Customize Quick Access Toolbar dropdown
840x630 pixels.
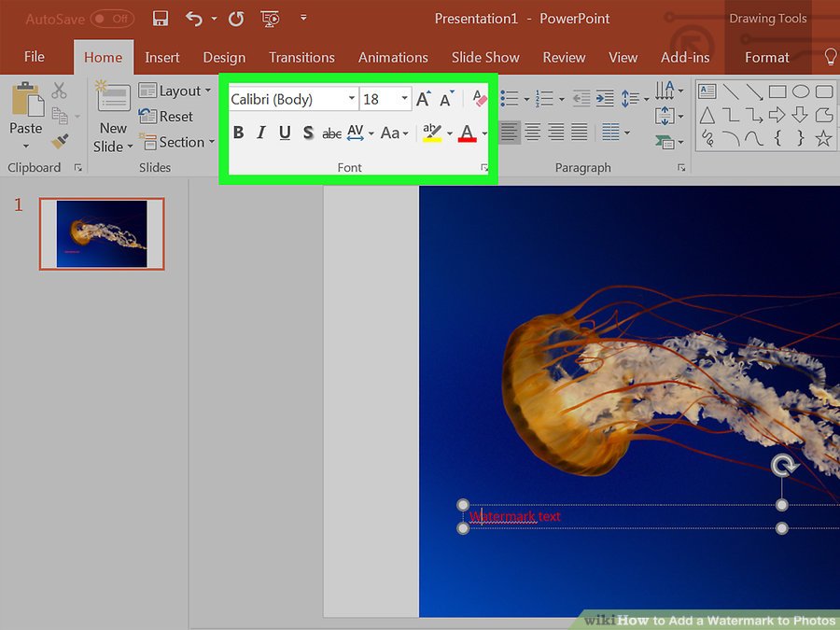(303, 18)
